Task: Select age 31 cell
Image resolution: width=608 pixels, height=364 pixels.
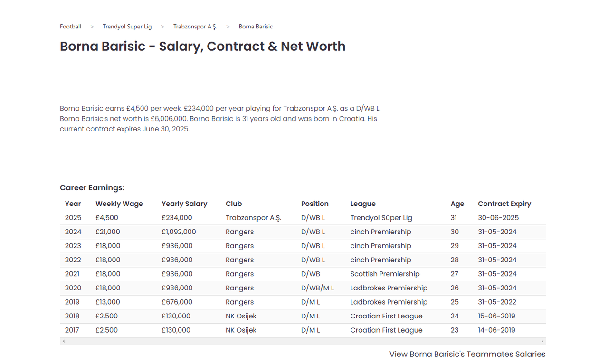Action: [x=454, y=218]
